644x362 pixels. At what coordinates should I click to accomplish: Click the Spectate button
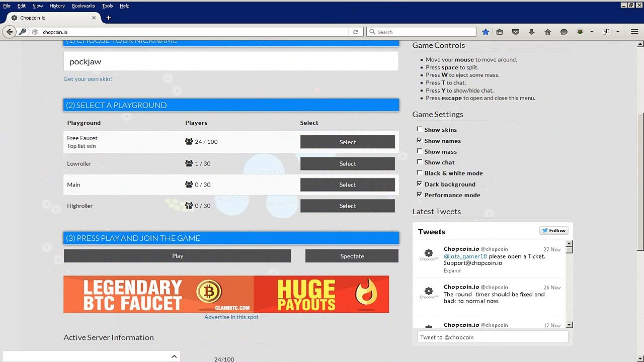tap(352, 256)
